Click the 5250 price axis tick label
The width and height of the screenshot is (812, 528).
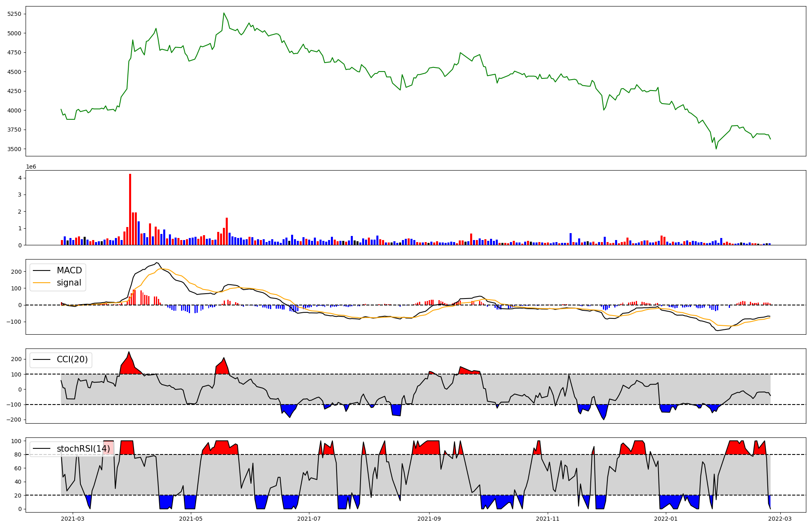[x=15, y=14]
